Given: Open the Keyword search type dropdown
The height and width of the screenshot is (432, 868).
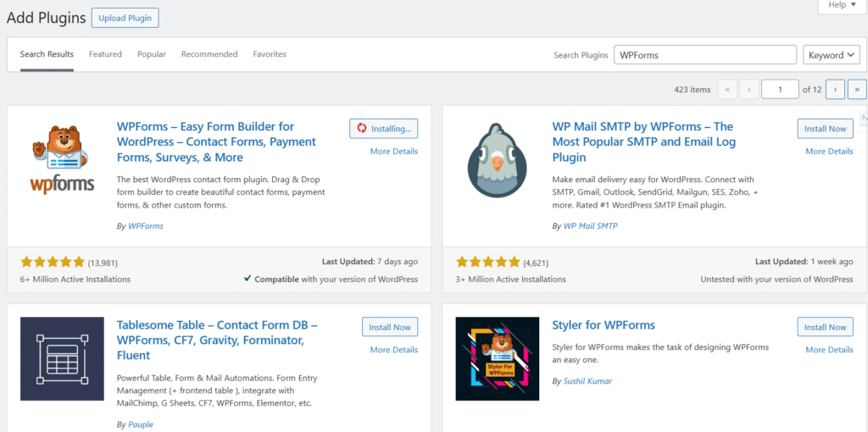Looking at the screenshot, I should pyautogui.click(x=832, y=55).
